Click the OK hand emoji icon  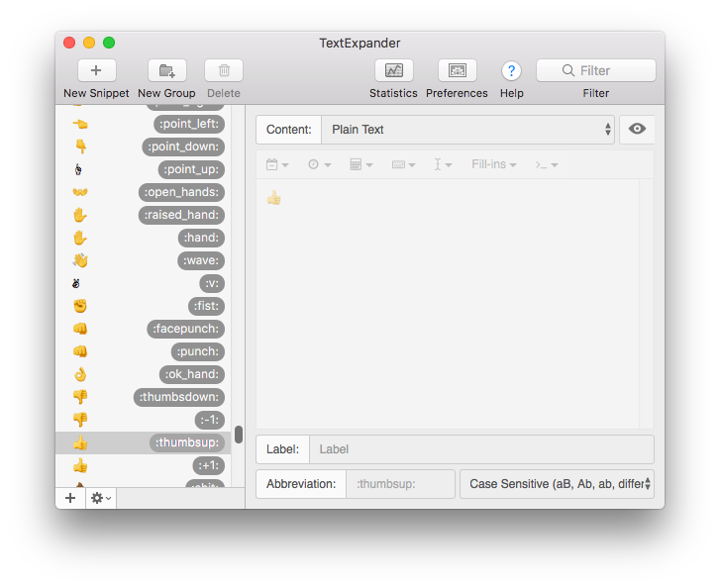[x=80, y=374]
